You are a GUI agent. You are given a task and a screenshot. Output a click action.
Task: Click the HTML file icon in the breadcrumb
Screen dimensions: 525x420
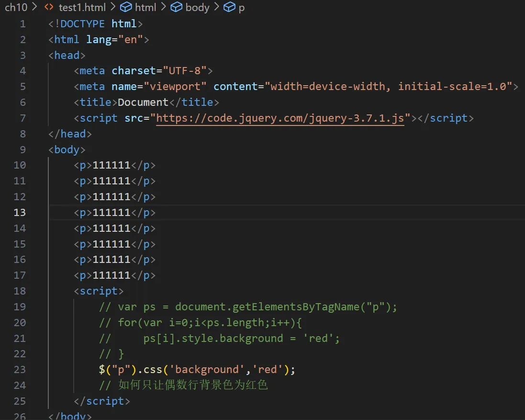coord(49,7)
